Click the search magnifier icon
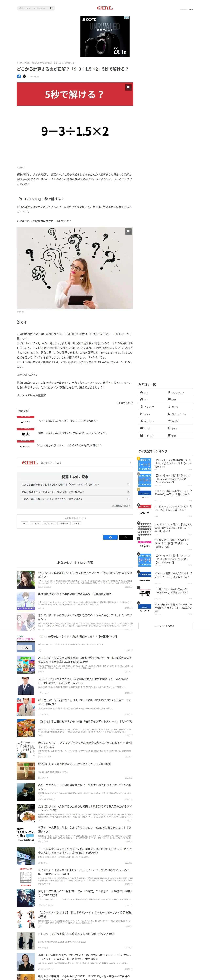Image resolution: width=210 pixels, height=980 pixels. click(x=52, y=8)
